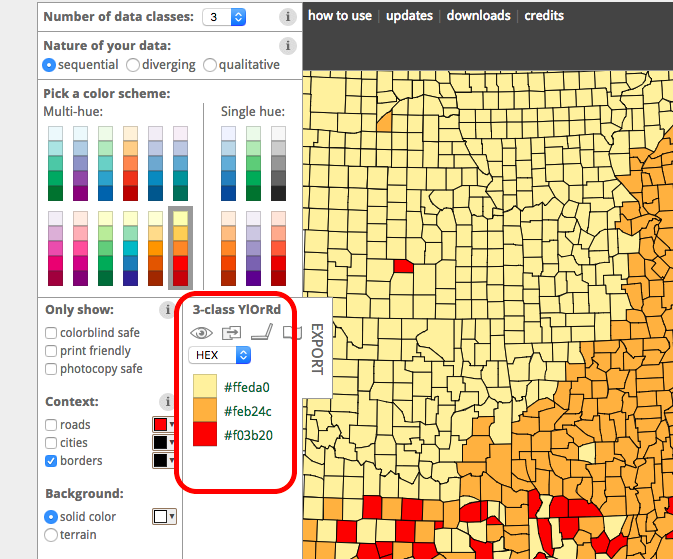Screen dimensions: 673x559
Task: Click the credits link
Action: 544,16
